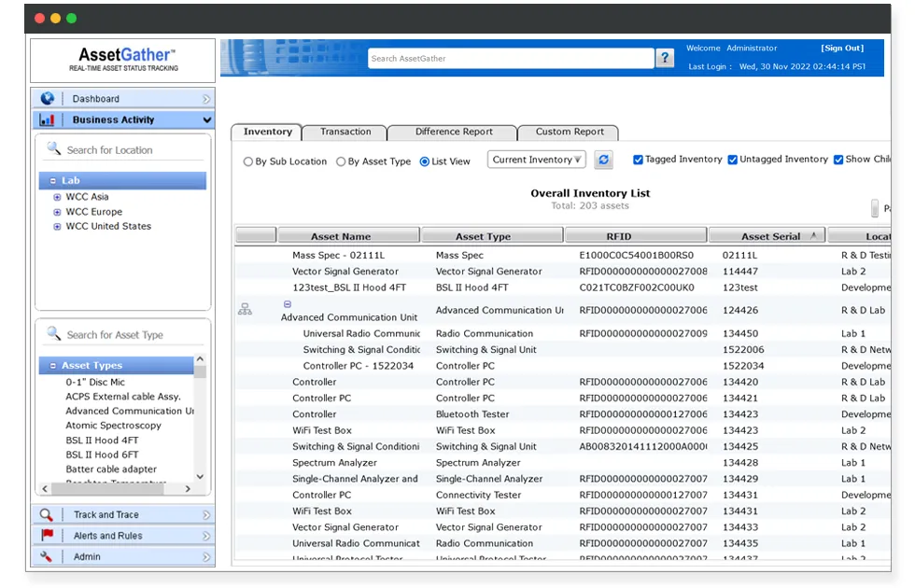Click the Asset Types scroll up arrow
This screenshot has height=588, width=915.
[x=200, y=358]
